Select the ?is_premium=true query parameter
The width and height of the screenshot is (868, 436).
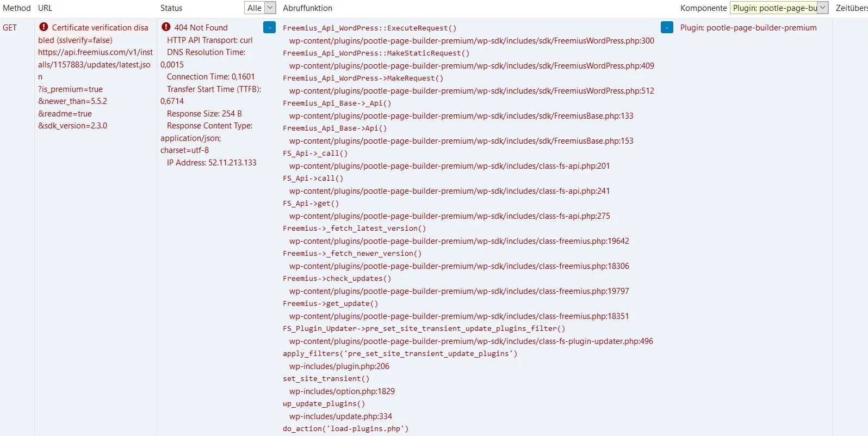(x=70, y=89)
